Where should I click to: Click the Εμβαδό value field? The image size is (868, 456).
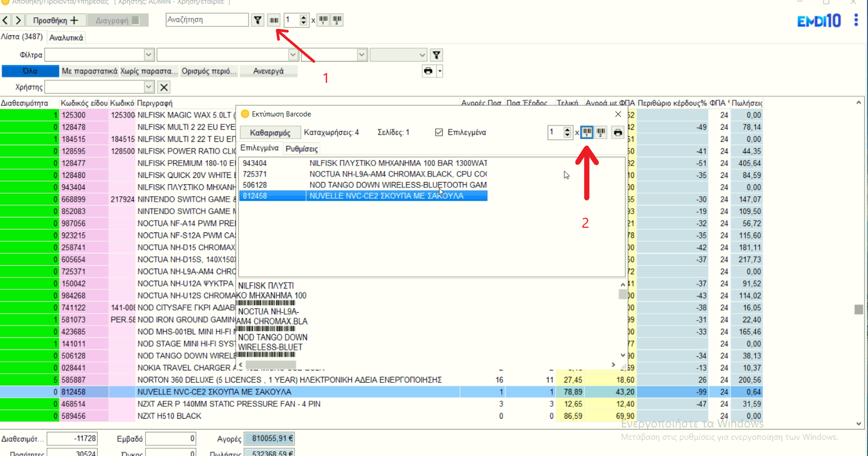click(170, 439)
